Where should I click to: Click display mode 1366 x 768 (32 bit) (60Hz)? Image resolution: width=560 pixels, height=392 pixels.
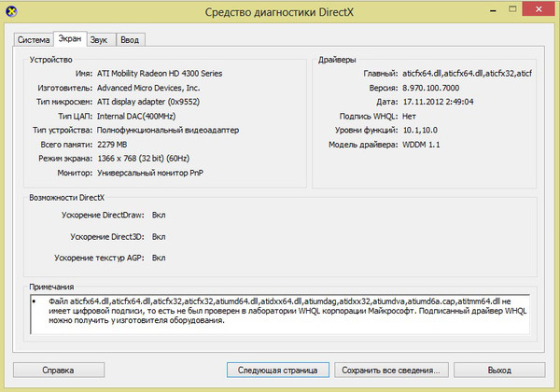144,158
